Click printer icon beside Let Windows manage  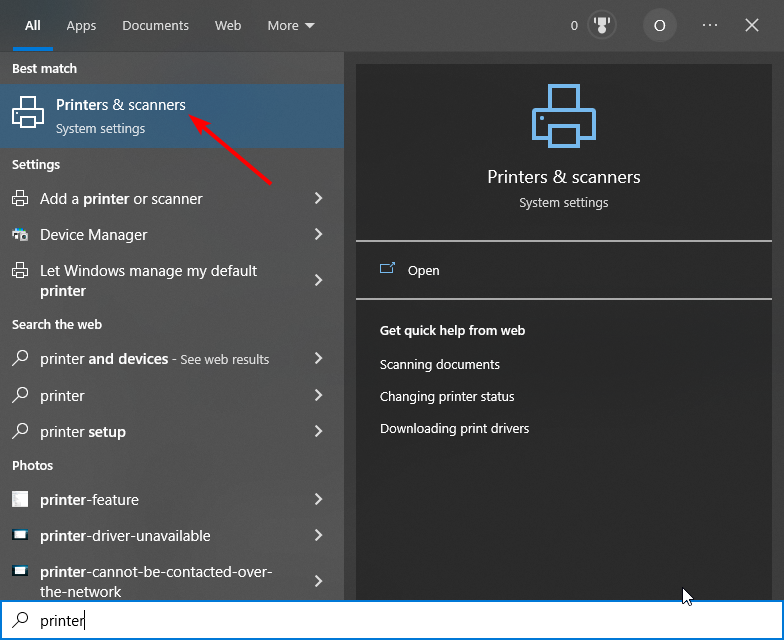pyautogui.click(x=20, y=270)
